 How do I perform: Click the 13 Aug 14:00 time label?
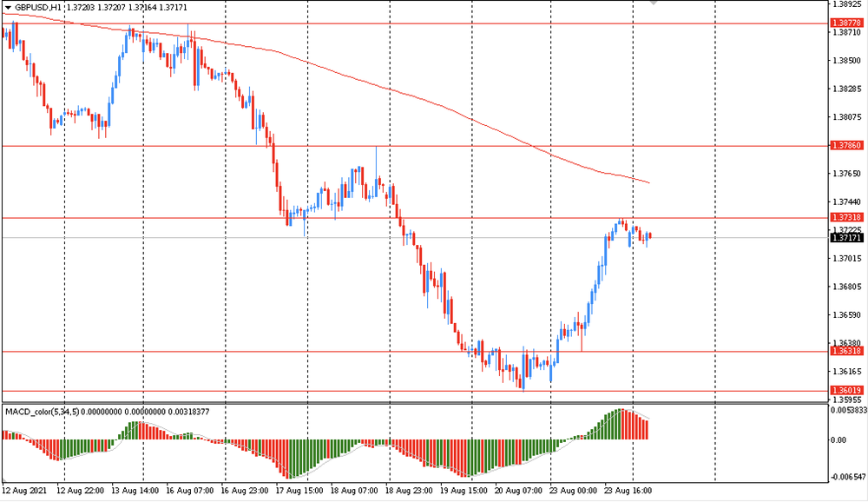coord(135,491)
